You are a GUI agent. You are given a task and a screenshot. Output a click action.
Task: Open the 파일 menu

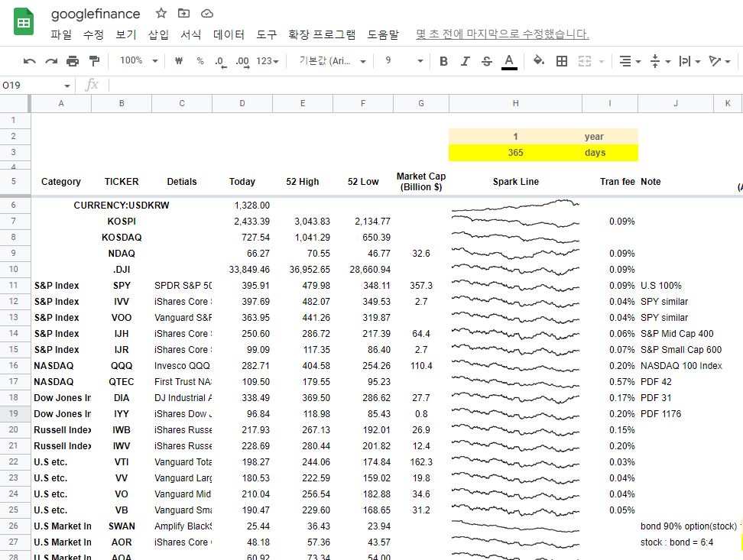point(61,34)
